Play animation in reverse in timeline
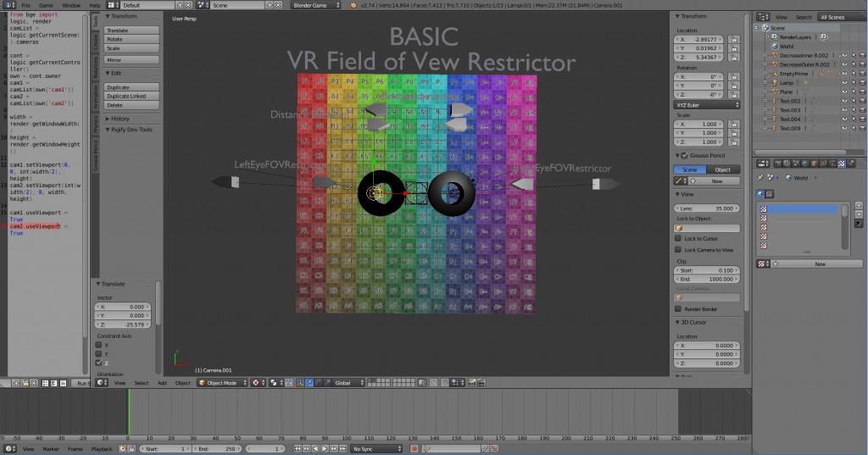The height and width of the screenshot is (455, 868). point(315,449)
